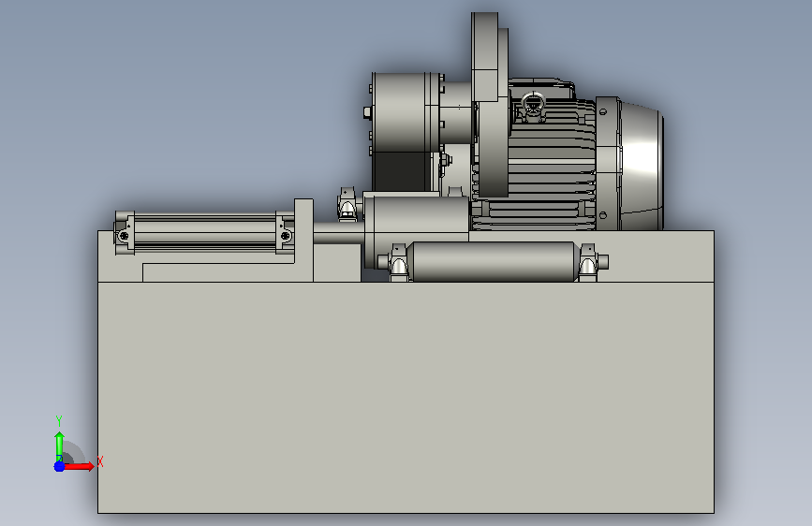Select the motor's rounded fan cover
This screenshot has width=812, height=526.
(642, 165)
